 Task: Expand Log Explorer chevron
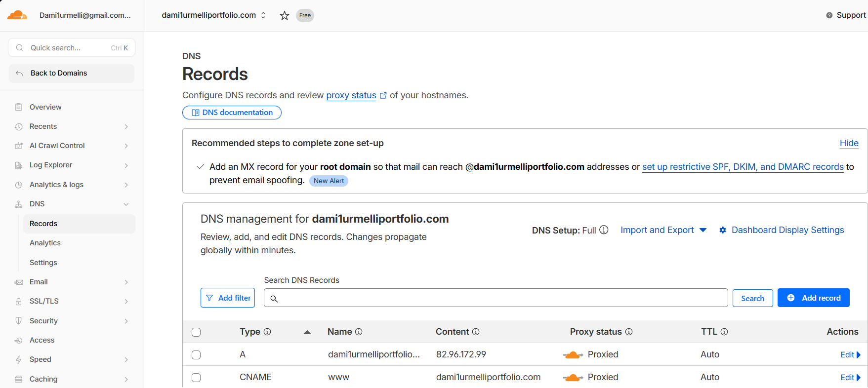pos(126,165)
